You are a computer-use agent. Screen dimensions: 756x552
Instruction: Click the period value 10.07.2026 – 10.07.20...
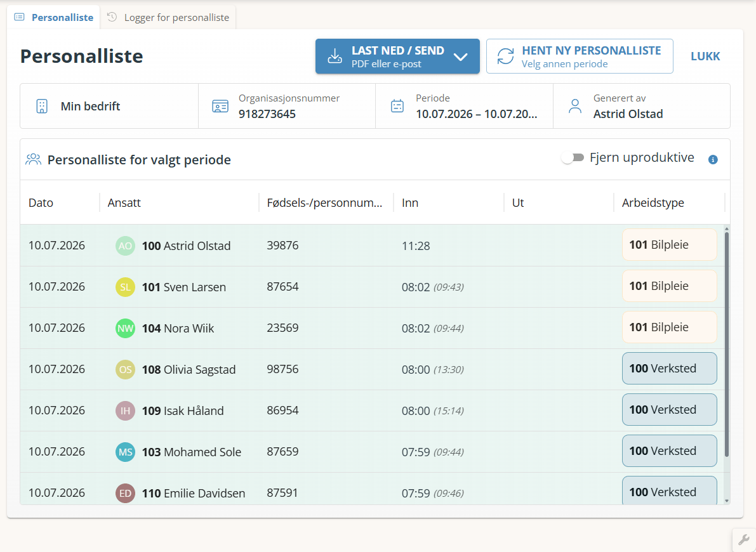point(476,114)
